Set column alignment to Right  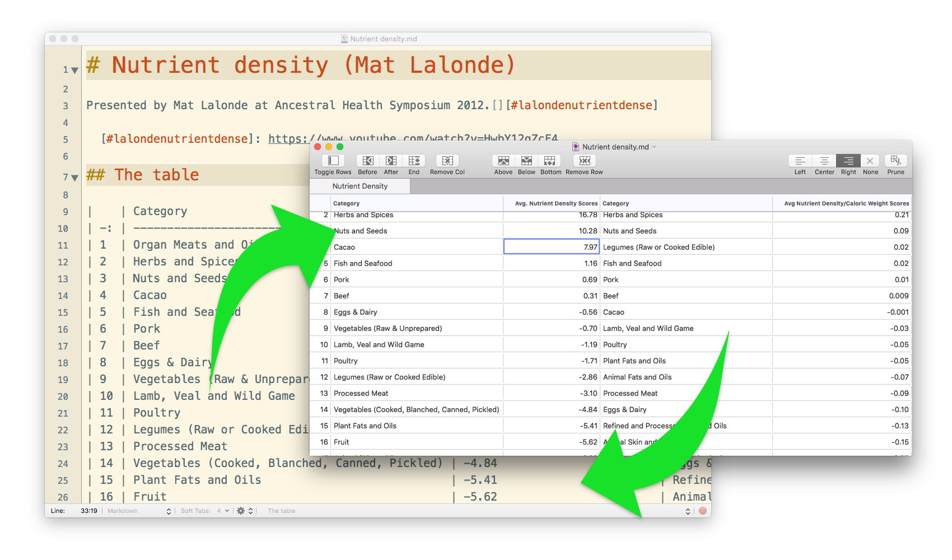[x=848, y=161]
